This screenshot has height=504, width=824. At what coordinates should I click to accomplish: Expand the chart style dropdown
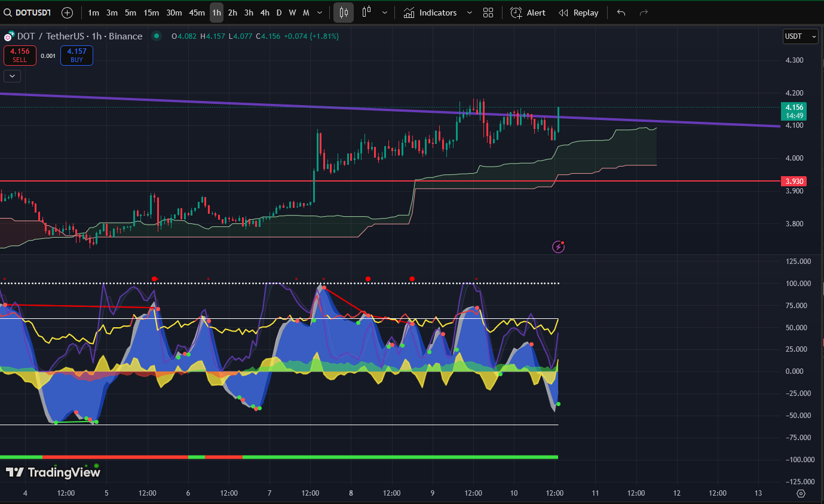(x=384, y=13)
